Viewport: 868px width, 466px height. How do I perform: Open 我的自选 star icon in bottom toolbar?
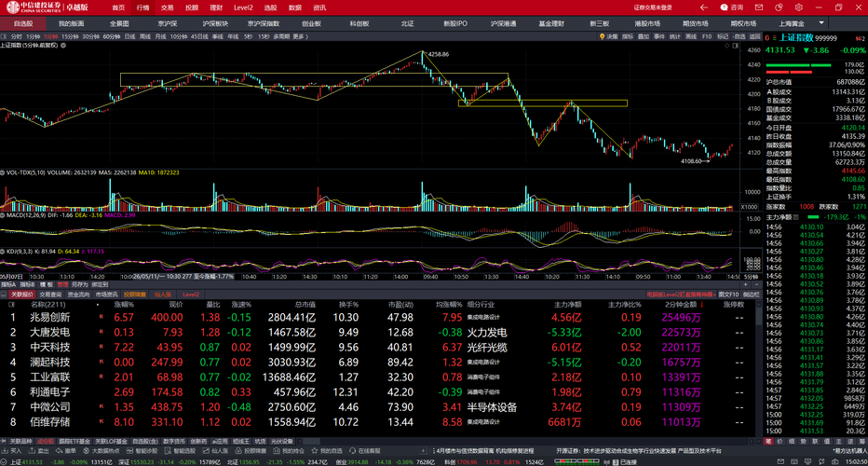(315, 451)
